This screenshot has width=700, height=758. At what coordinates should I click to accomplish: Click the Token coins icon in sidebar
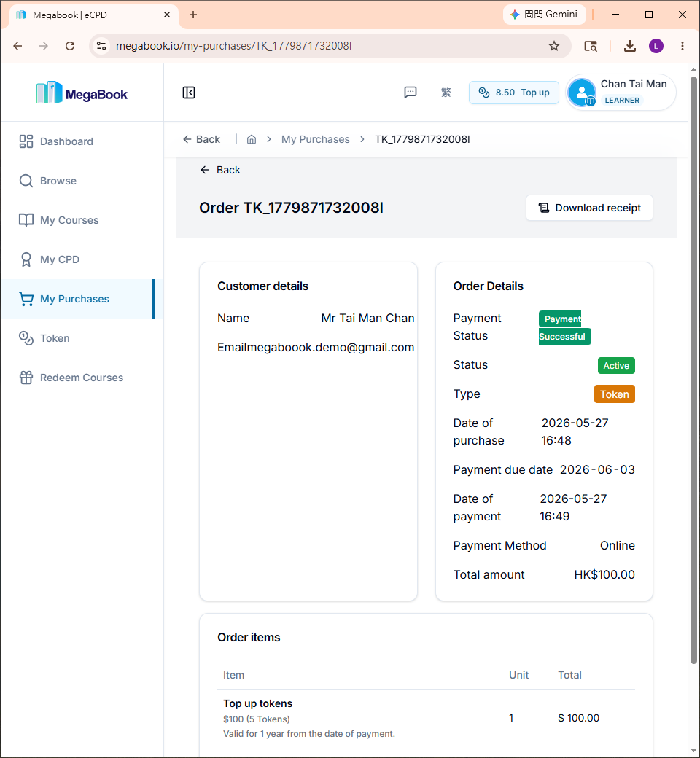(x=26, y=338)
